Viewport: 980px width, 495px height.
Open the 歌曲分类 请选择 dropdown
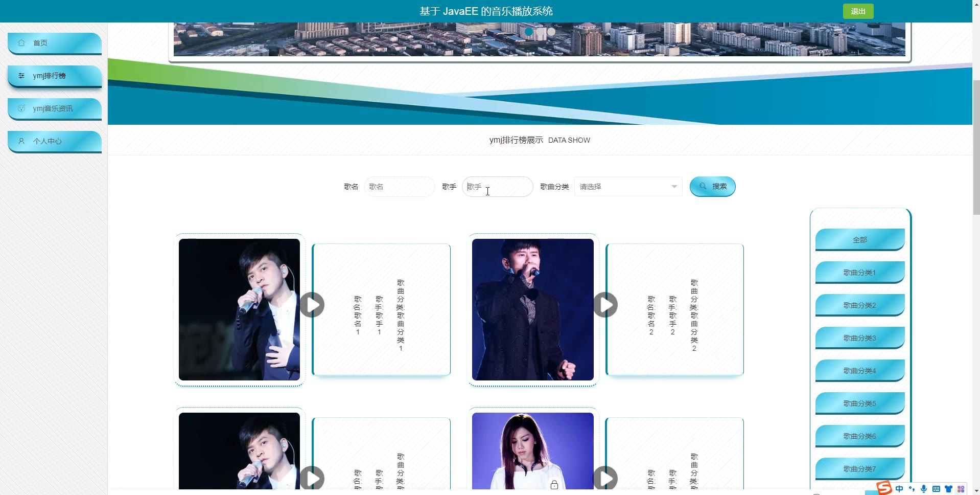tap(628, 187)
